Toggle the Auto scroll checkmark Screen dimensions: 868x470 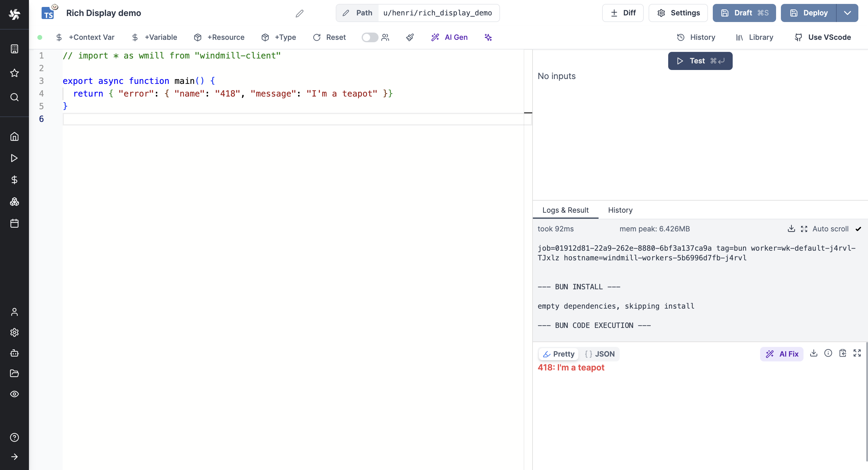858,229
